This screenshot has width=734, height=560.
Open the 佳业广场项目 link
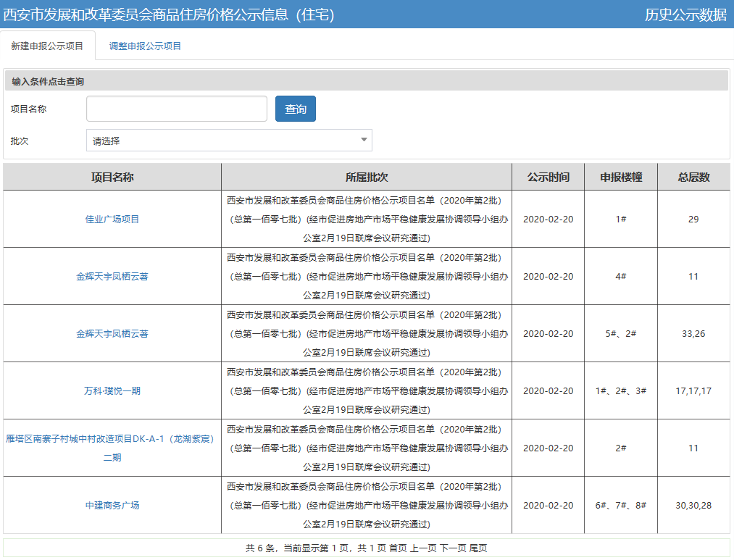(x=112, y=219)
